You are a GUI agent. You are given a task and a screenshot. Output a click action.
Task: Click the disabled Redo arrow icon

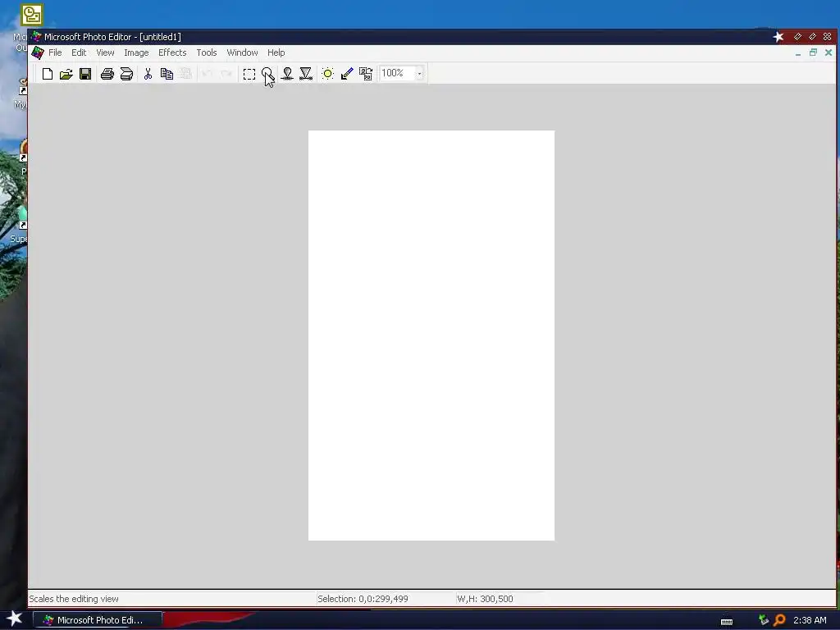tap(226, 74)
